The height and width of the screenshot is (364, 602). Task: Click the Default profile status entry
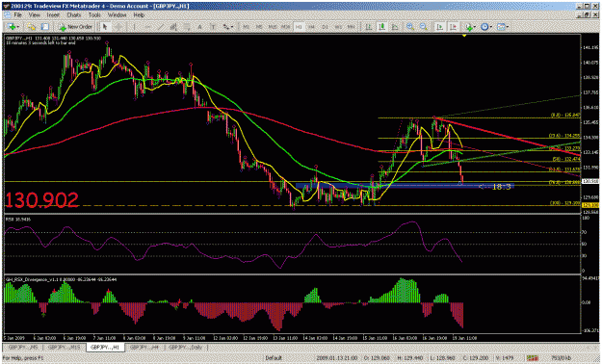tap(274, 358)
